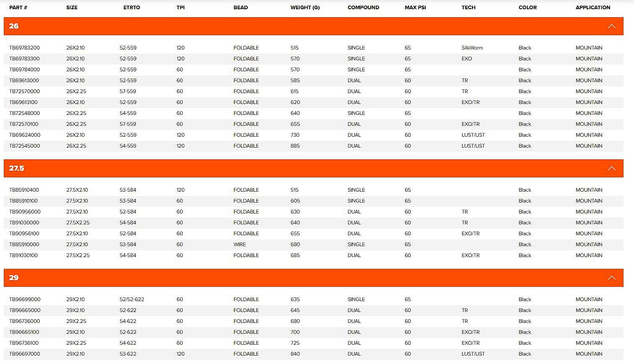Viewport: 634px width, 364px height.
Task: Click the orange "29" section title
Action: coord(14,278)
